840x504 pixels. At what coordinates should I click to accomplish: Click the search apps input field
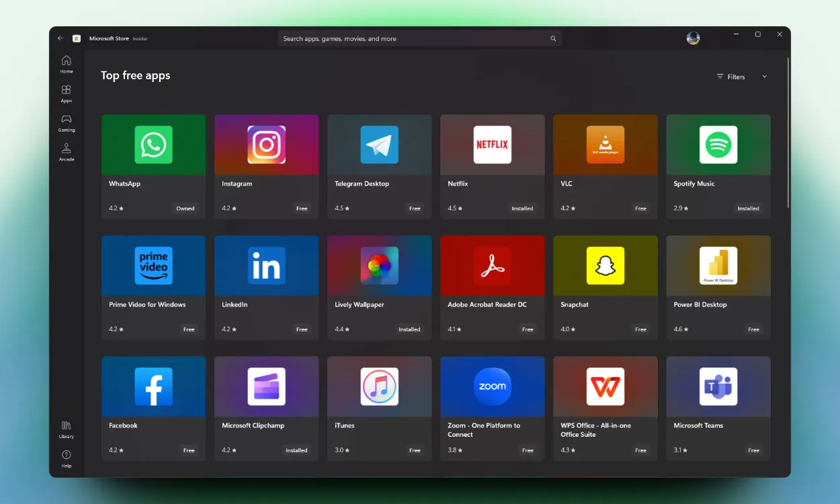tap(413, 39)
